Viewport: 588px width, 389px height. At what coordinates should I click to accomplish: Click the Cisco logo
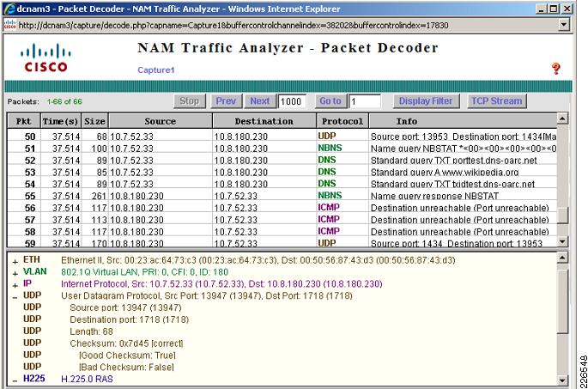tap(45, 58)
